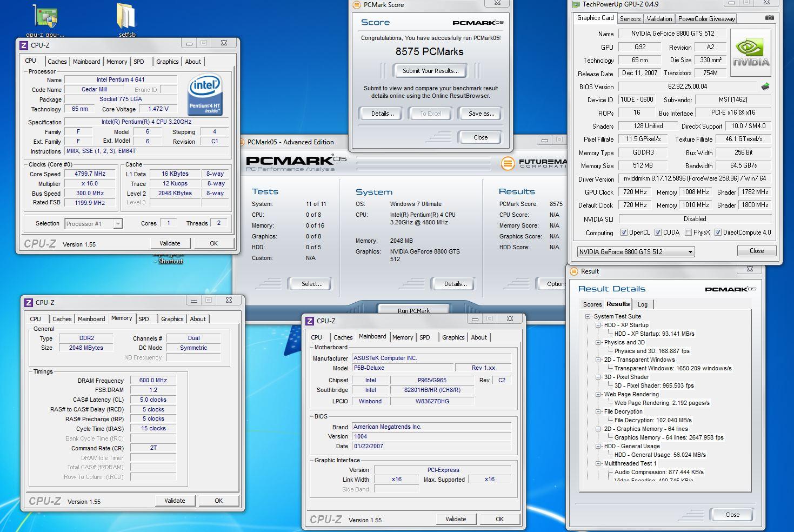Click the P5B-Deluxe model field
The width and height of the screenshot is (794, 532).
tap(403, 368)
